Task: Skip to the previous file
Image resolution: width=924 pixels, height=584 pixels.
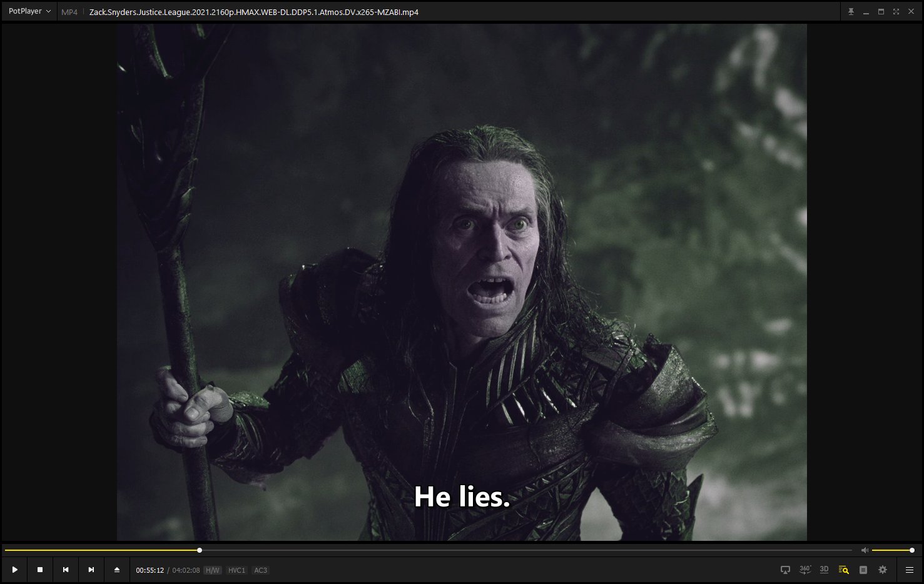Action: coord(66,570)
